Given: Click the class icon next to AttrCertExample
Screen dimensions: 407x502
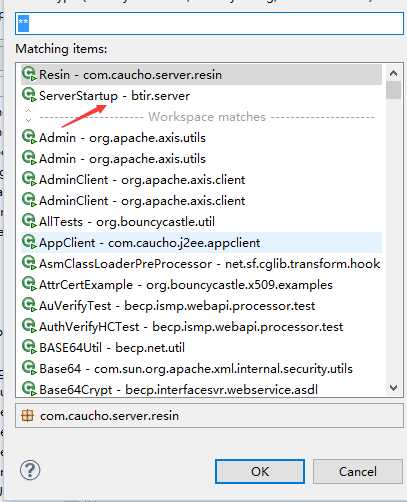Looking at the screenshot, I should click(x=29, y=284).
